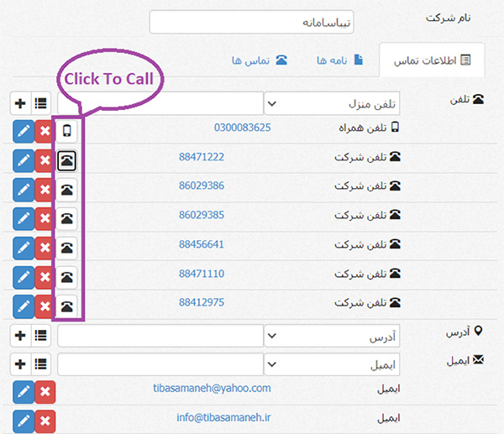Switch to اطلاعات تماس tab
The height and width of the screenshot is (434, 504).
pos(432,60)
